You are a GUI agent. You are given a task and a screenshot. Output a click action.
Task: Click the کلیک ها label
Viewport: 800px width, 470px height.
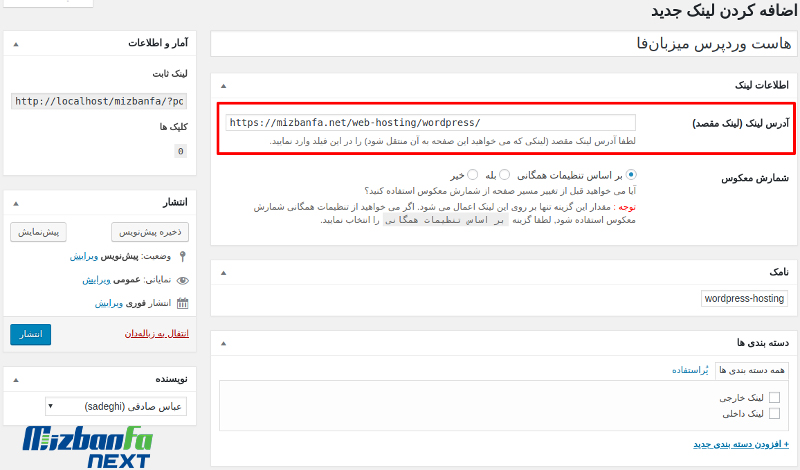[173, 127]
